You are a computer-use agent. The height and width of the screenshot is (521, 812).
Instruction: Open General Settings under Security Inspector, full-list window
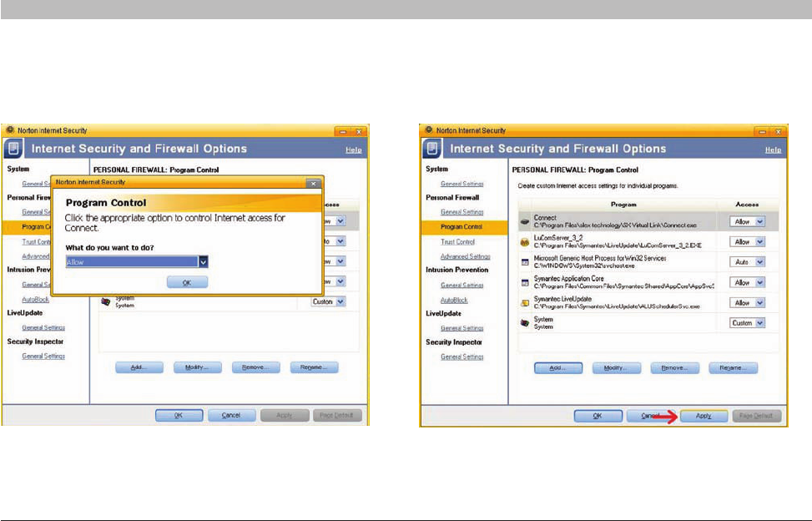pos(462,357)
